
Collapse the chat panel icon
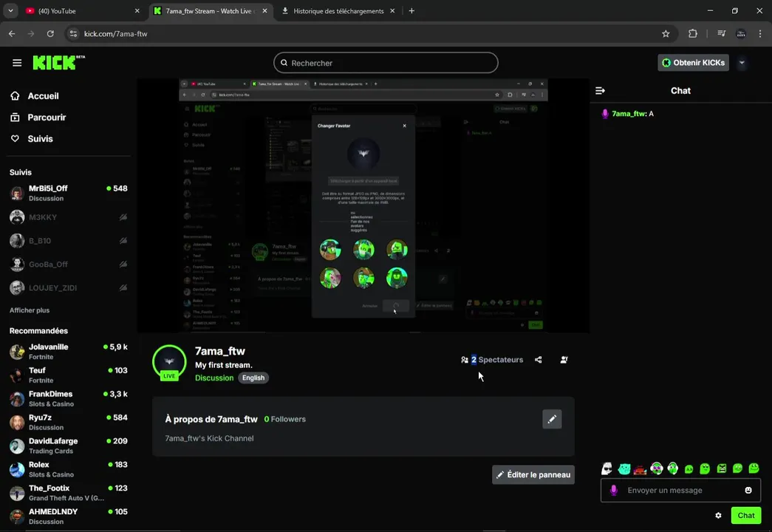(x=600, y=91)
